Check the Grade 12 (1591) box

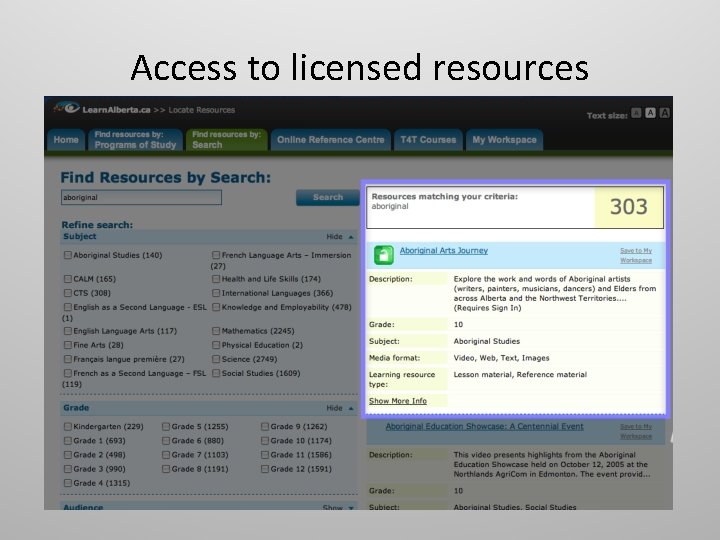265,469
